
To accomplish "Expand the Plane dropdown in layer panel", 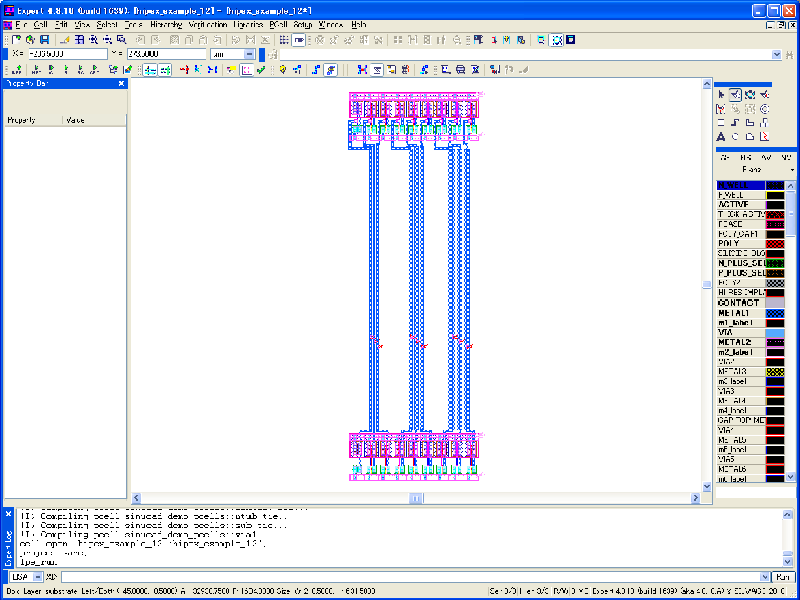I will [x=792, y=171].
